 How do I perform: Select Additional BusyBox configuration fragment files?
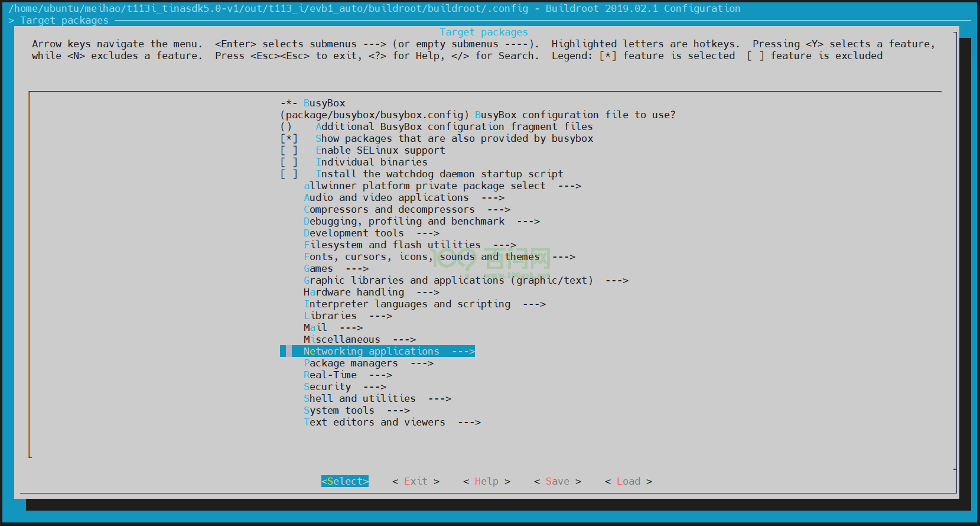coord(454,126)
